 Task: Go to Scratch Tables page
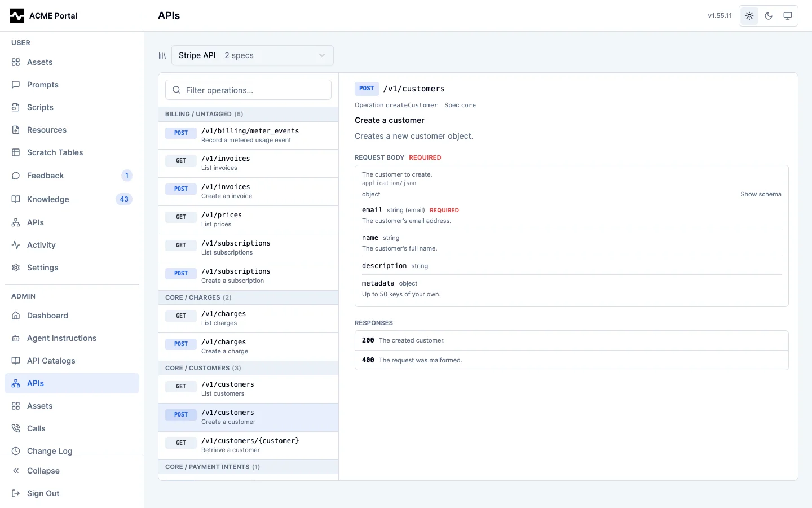(72, 152)
